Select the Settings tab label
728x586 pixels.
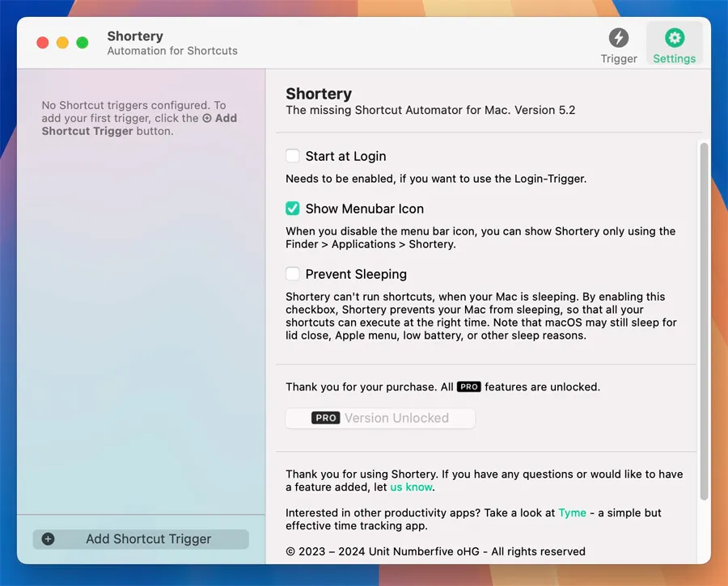(674, 58)
